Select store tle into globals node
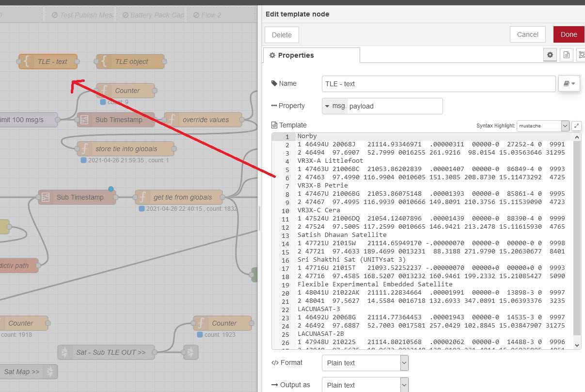 [126, 149]
